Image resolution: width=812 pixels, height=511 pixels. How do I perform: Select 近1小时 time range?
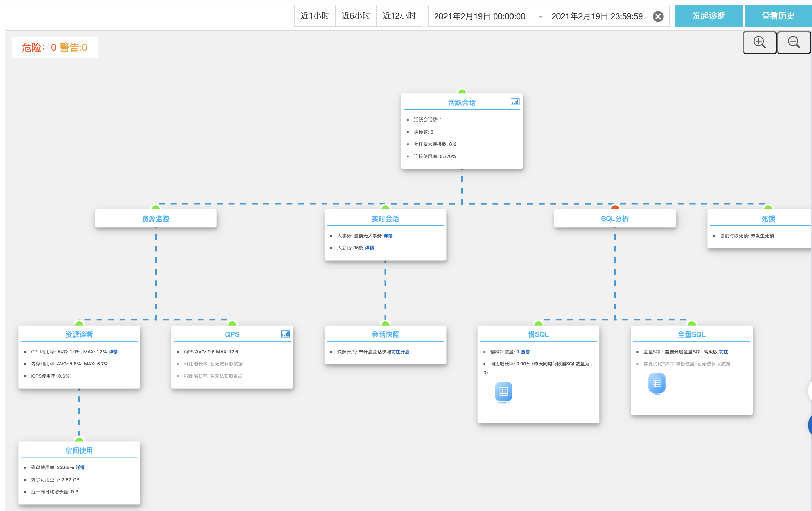[315, 16]
